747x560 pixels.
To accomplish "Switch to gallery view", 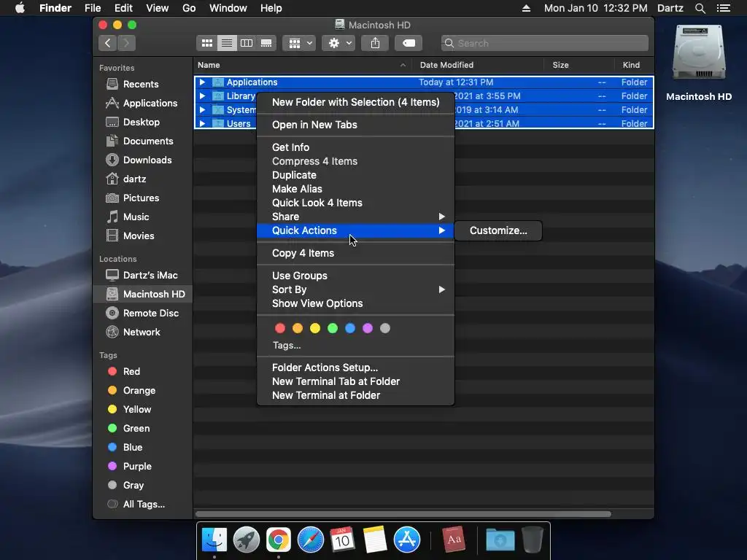I will (x=266, y=43).
